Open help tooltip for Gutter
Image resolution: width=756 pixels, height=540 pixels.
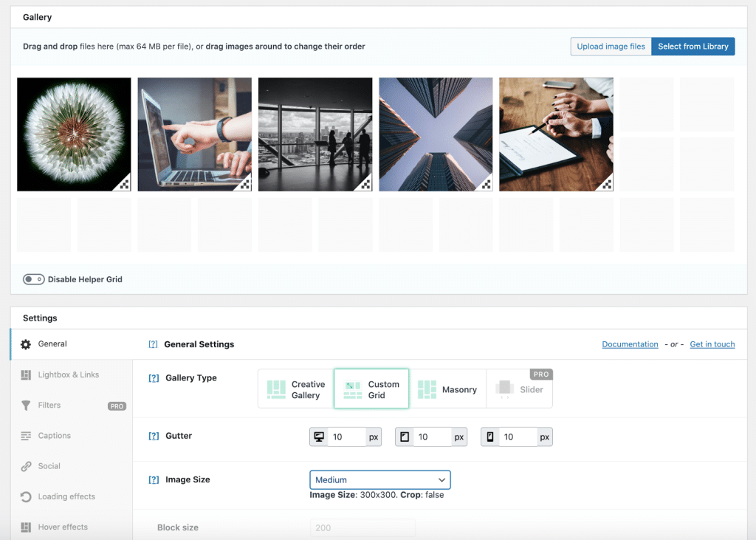coord(154,436)
